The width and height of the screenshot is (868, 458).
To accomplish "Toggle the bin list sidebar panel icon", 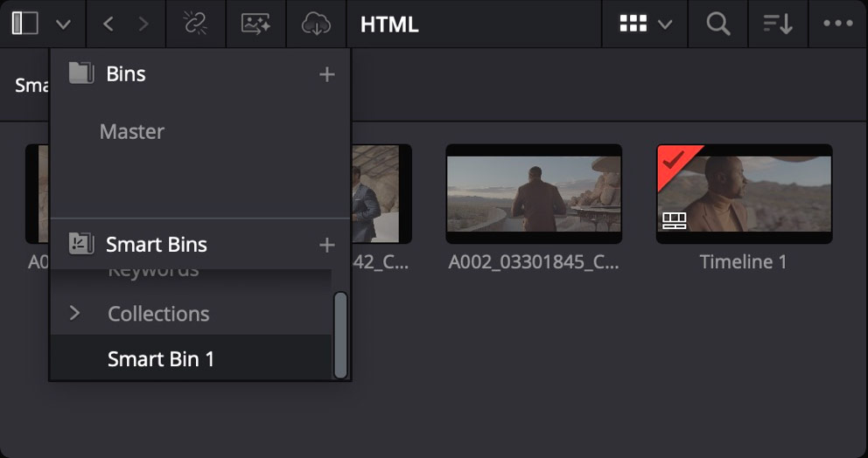I will (x=24, y=24).
